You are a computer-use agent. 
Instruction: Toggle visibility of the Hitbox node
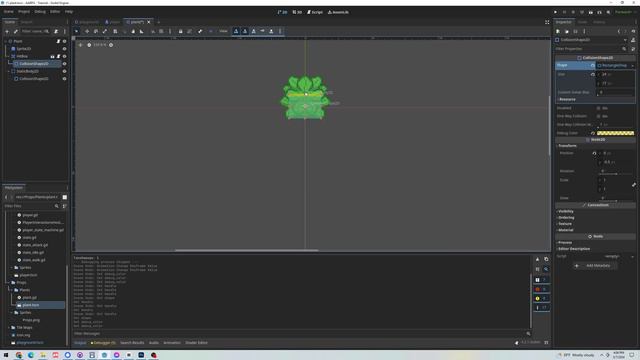(64, 56)
